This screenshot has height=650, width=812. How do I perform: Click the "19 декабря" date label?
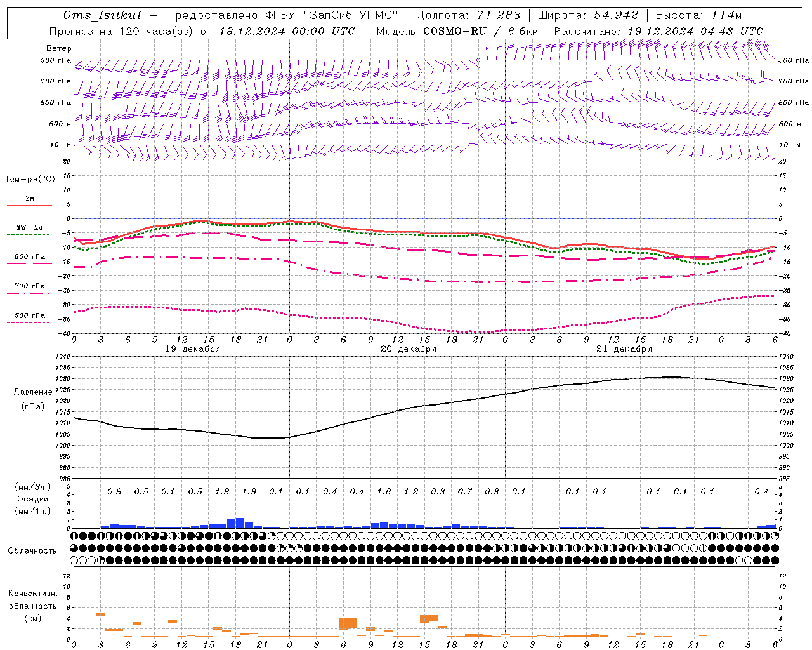[193, 349]
